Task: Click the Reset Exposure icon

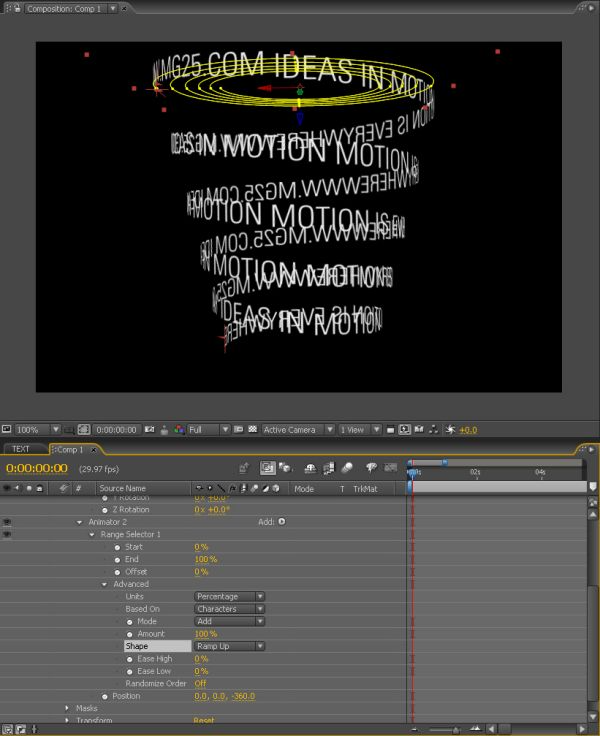Action: pos(450,429)
